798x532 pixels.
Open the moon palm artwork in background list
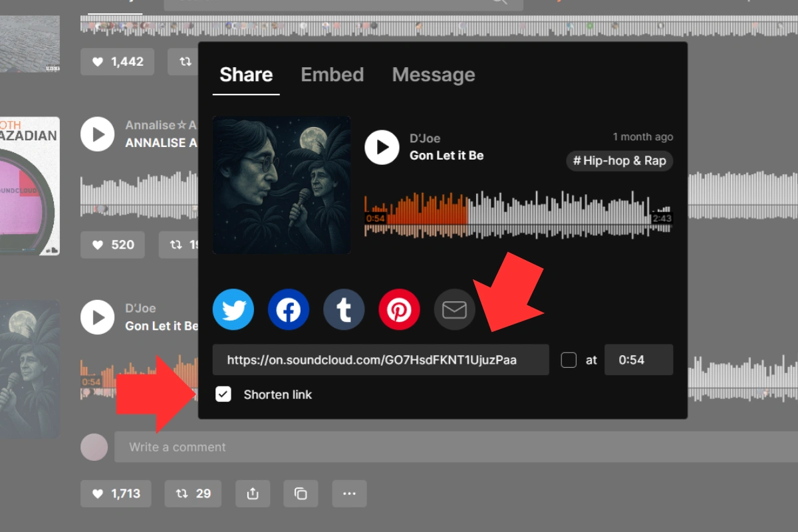click(30, 369)
